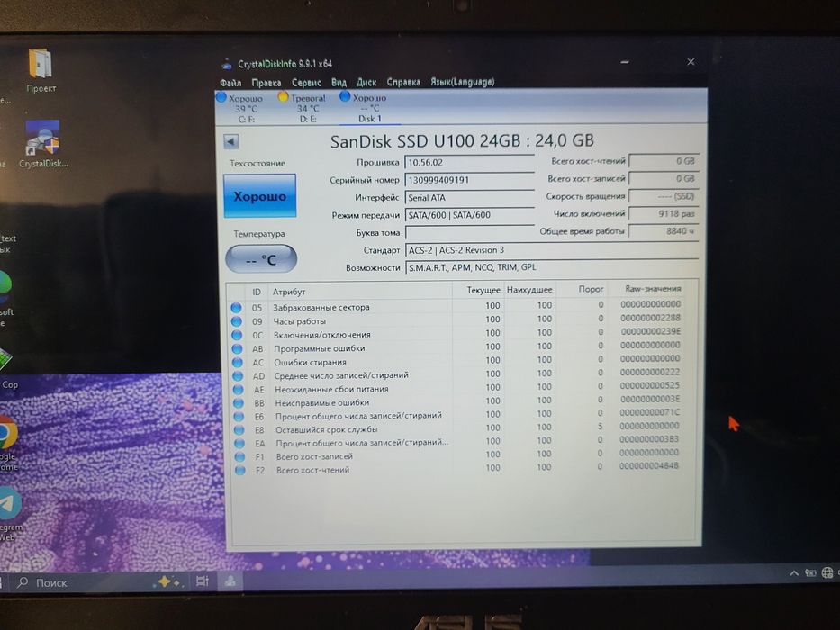Open the Сервис menu

pyautogui.click(x=306, y=83)
